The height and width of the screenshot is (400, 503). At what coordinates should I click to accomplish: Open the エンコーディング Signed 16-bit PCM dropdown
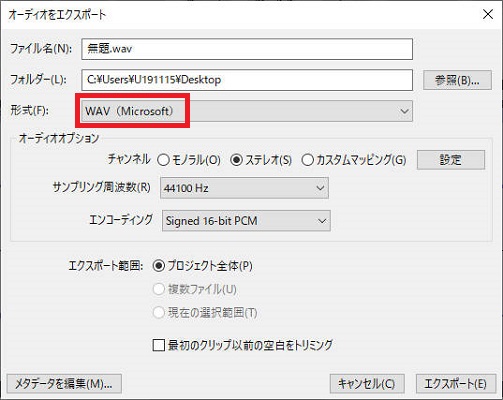coord(246,221)
